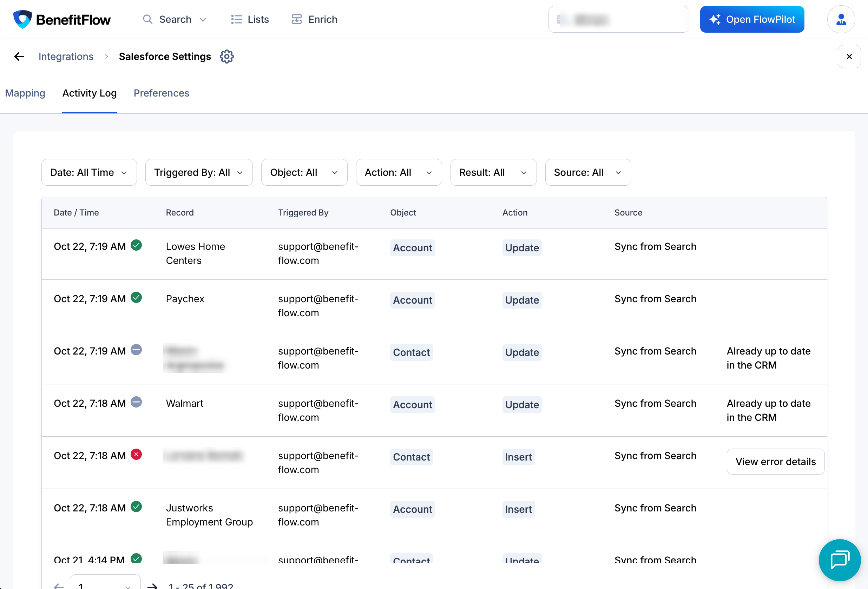Follow the Integrations breadcrumb link
The image size is (868, 589).
pyautogui.click(x=66, y=57)
